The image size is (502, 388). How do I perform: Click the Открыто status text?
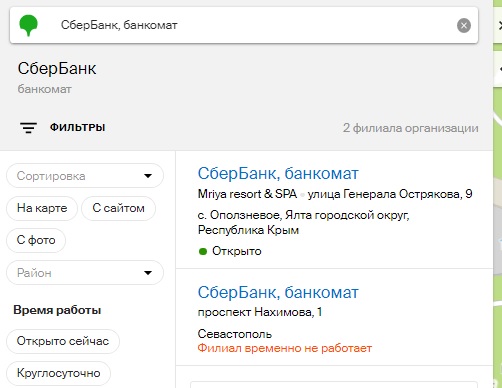coord(237,251)
